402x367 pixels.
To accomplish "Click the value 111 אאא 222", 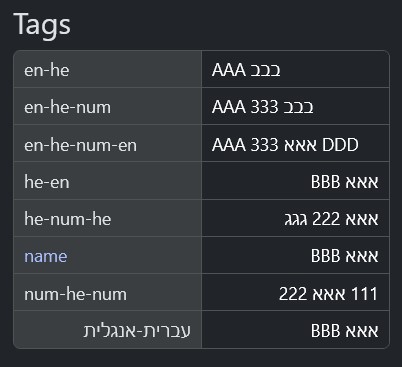I will pyautogui.click(x=328, y=294).
